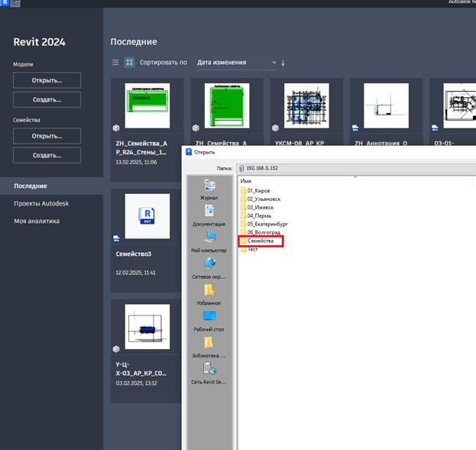Select the 05_Екатеринбург folder

(264, 224)
